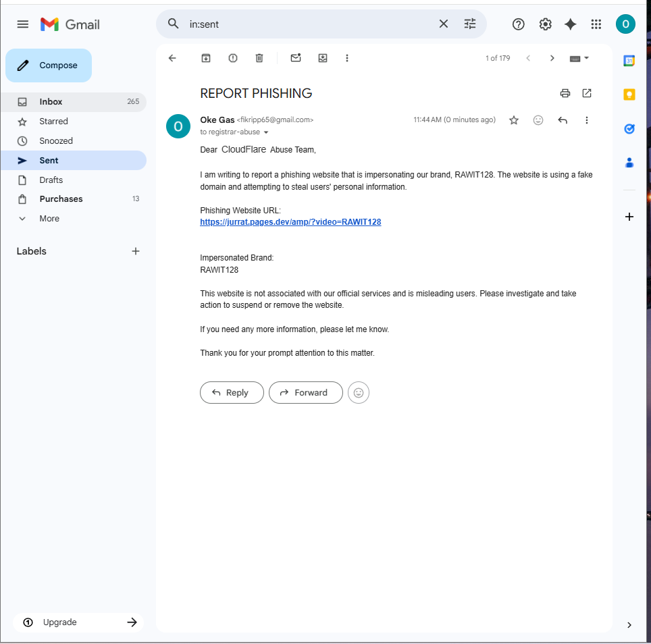Open Google Keep side panel
Viewport: 651px width, 644px height.
[629, 95]
